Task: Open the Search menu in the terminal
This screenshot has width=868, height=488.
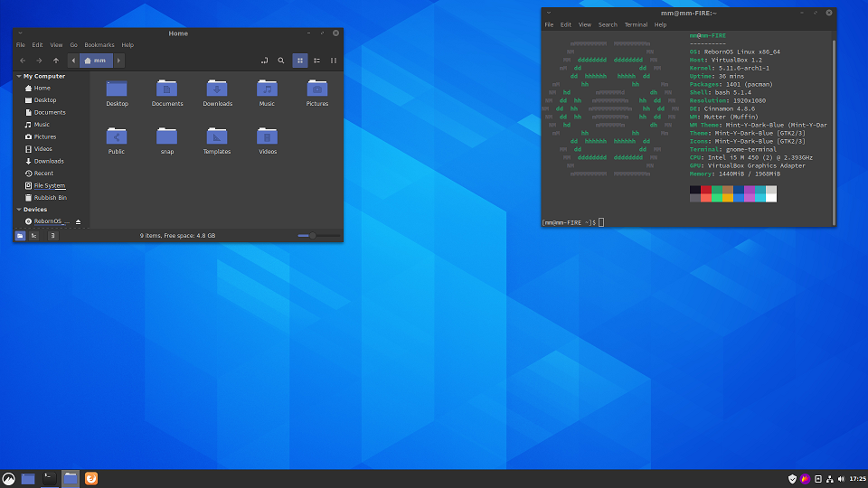Action: point(608,25)
